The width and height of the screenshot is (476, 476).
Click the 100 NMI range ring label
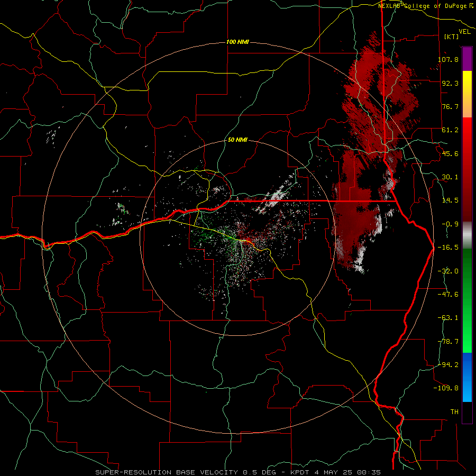click(237, 42)
